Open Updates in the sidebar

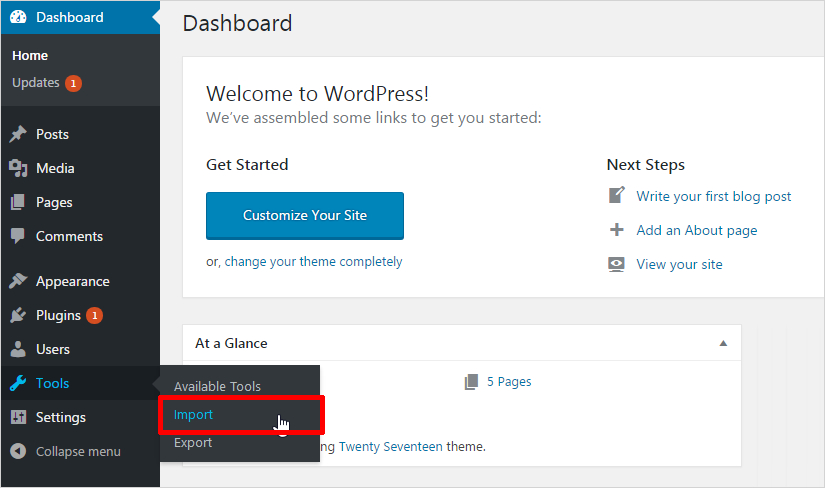tap(36, 83)
